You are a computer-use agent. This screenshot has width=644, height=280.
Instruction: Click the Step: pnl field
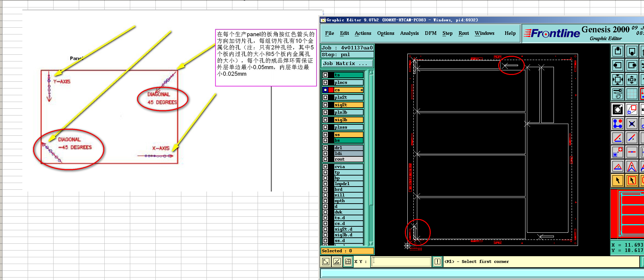tap(347, 55)
